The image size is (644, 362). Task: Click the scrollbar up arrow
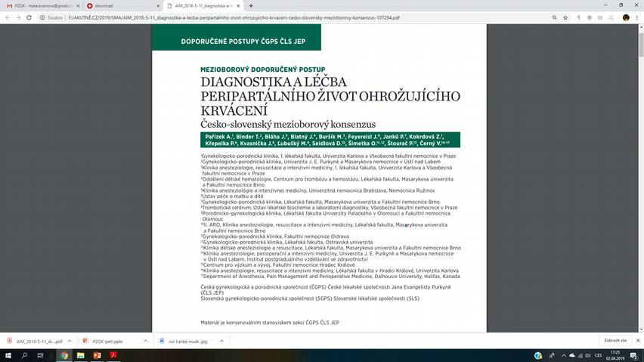point(641,27)
